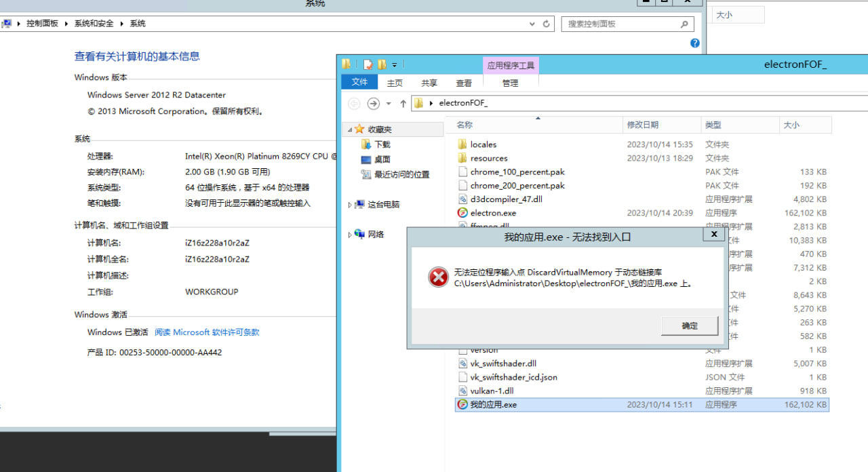Click the refresh icon in control panel address bar
The height and width of the screenshot is (472, 868).
(x=547, y=24)
